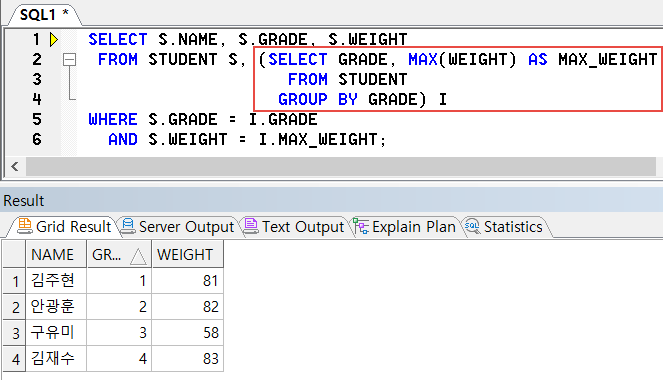Click the Result panel title
The width and height of the screenshot is (663, 380).
coord(24,200)
